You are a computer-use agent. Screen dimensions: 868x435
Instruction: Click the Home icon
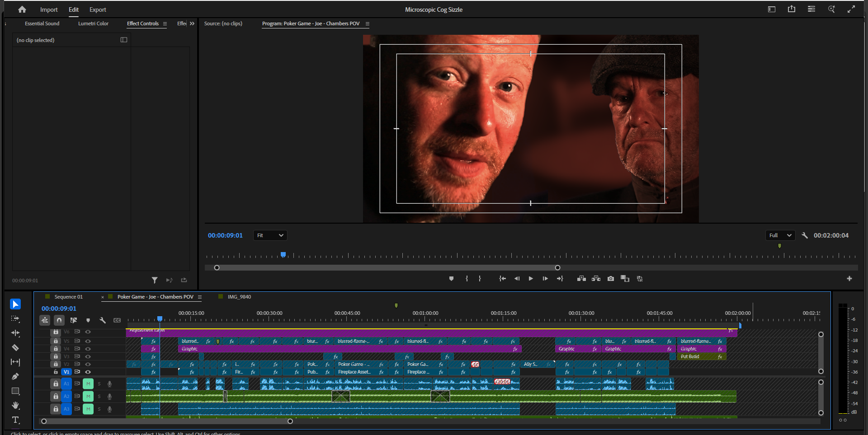point(22,9)
